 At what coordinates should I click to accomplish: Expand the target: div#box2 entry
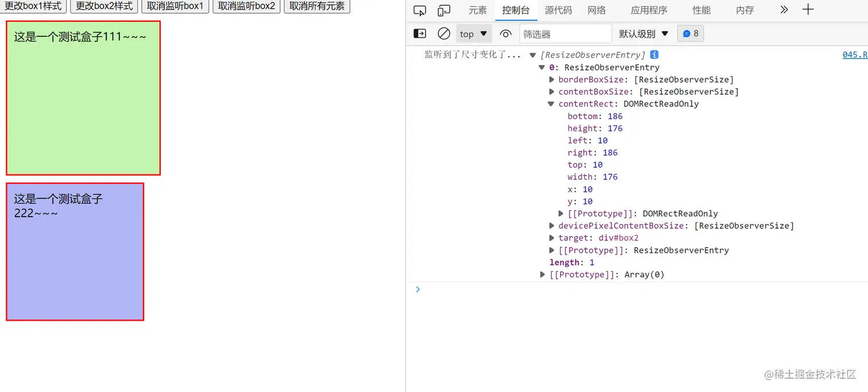(552, 238)
